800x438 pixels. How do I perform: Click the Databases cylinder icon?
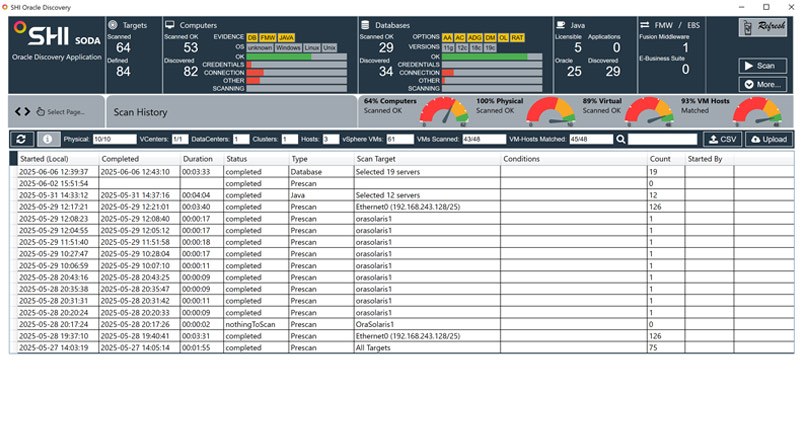pyautogui.click(x=365, y=25)
